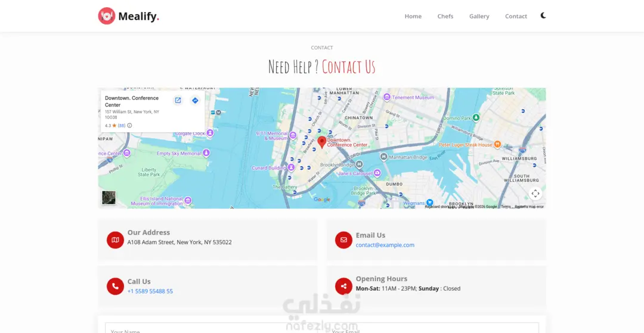Click the Colgate Clock marker
644x333 pixels.
point(210,133)
